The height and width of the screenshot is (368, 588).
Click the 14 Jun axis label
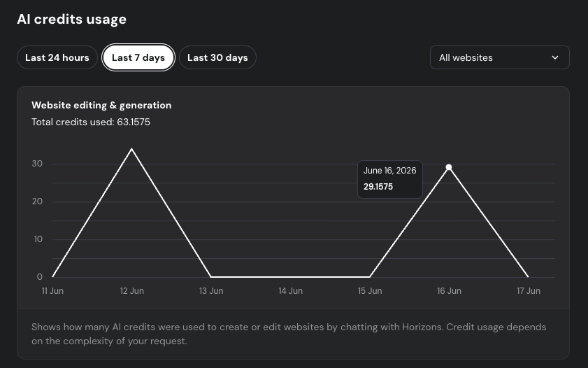[290, 291]
